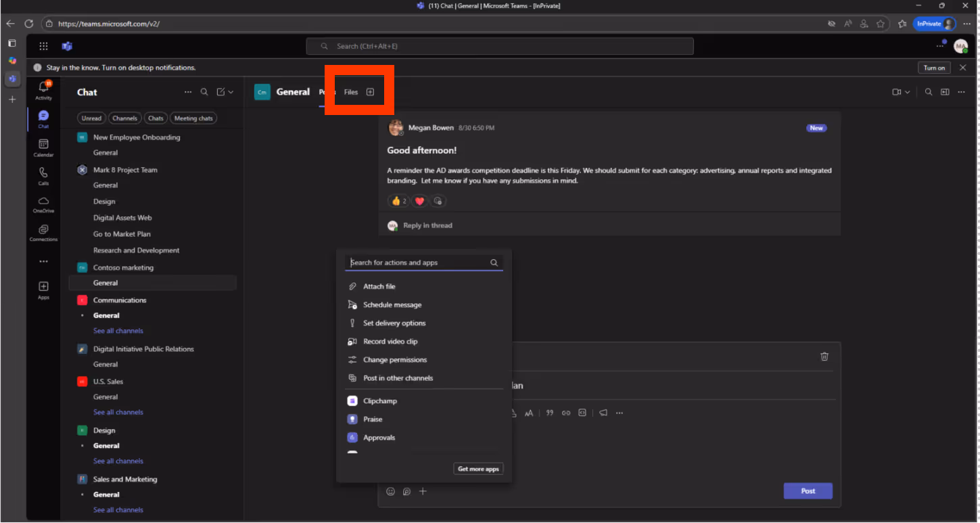The image size is (980, 523).
Task: Click the Get more apps button
Action: [x=478, y=469]
